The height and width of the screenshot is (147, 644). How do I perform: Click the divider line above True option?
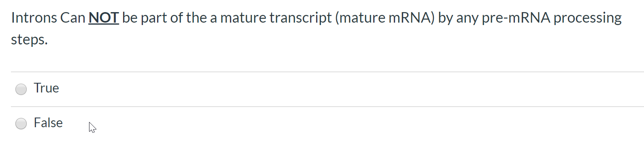[x=327, y=72]
